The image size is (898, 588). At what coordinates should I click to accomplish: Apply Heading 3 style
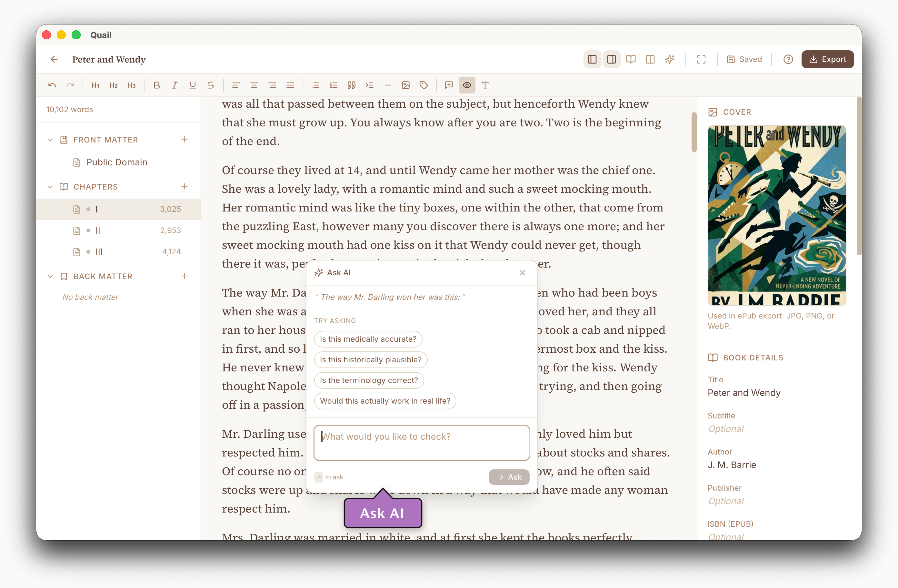click(132, 85)
